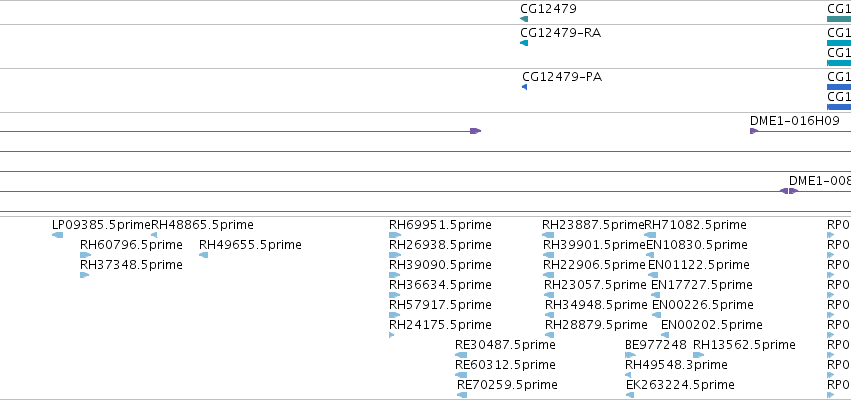Select the RH13562.5prime EST glyph
This screenshot has width=851, height=400.
[698, 355]
